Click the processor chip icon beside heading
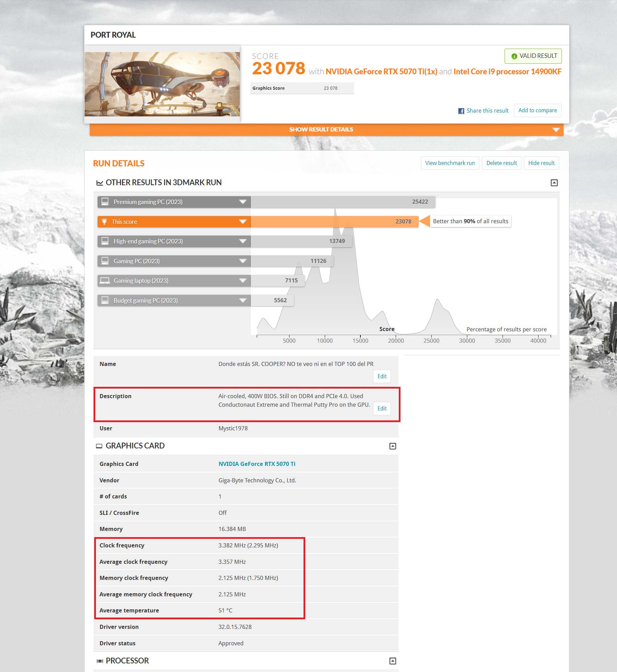This screenshot has width=617, height=672. 100,661
